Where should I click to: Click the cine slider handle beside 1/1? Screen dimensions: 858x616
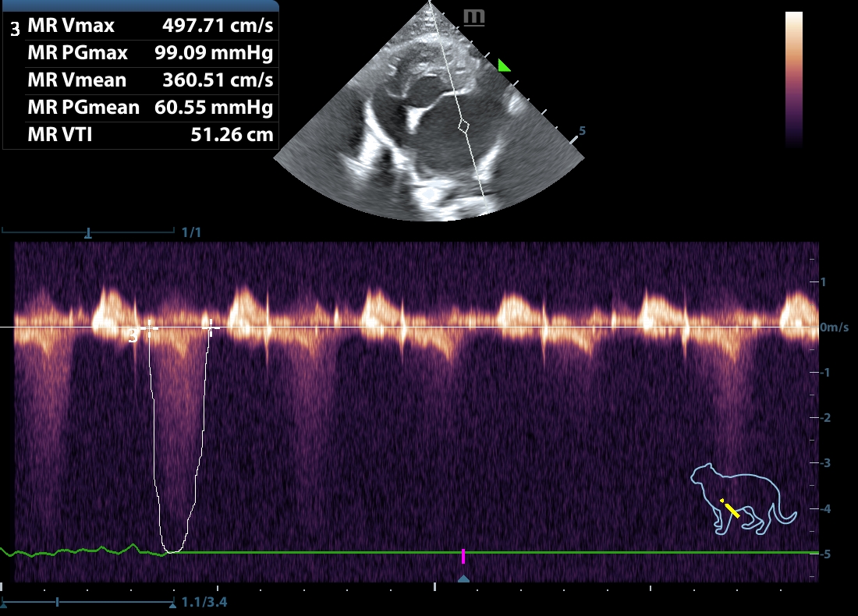pos(88,232)
